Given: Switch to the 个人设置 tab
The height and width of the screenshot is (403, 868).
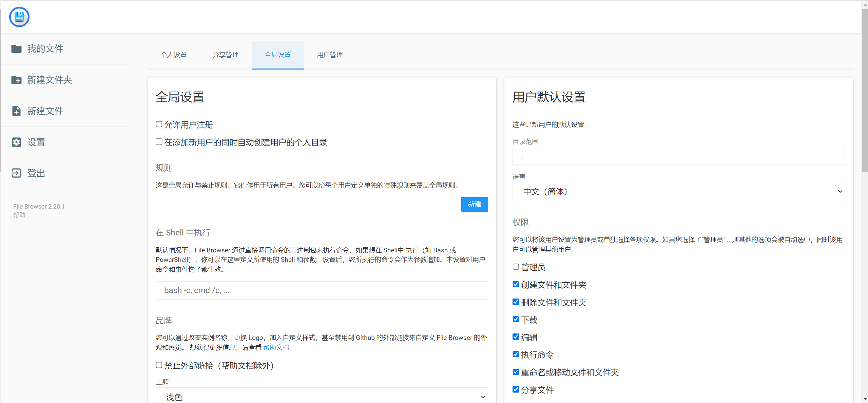Looking at the screenshot, I should click(174, 55).
